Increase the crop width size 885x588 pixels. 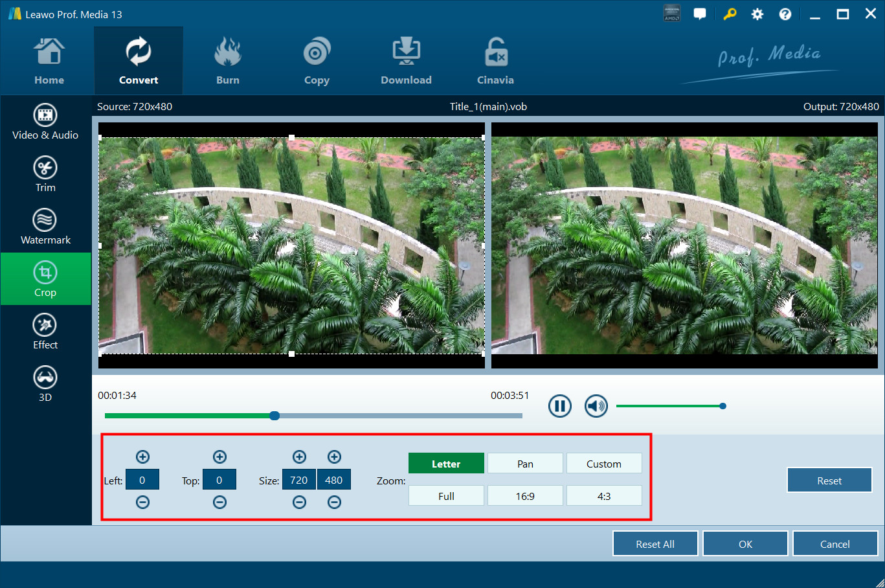pyautogui.click(x=299, y=457)
